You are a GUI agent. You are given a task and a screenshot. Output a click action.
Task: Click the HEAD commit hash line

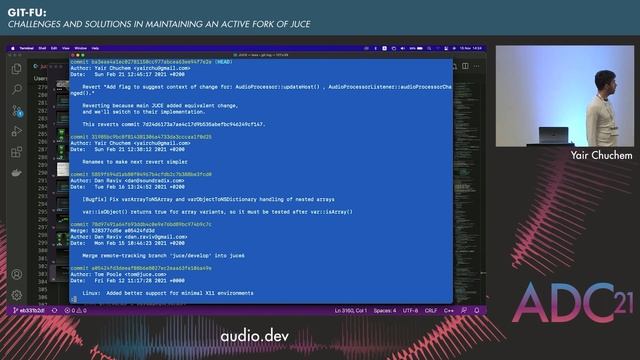pyautogui.click(x=151, y=62)
